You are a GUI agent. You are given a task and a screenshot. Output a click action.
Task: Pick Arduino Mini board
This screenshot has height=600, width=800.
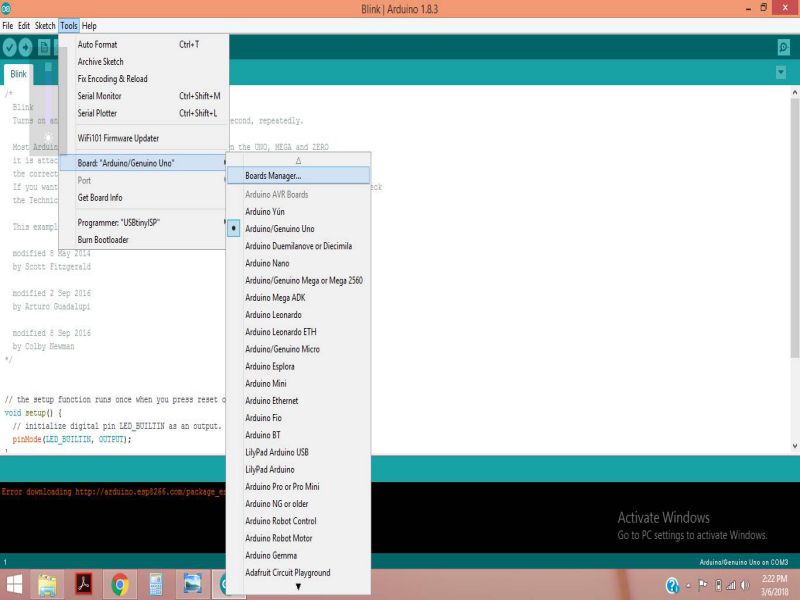[x=298, y=384]
